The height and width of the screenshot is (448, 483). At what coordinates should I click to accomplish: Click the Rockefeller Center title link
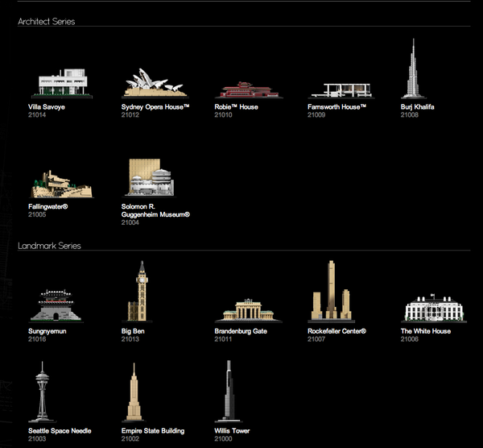pos(336,331)
